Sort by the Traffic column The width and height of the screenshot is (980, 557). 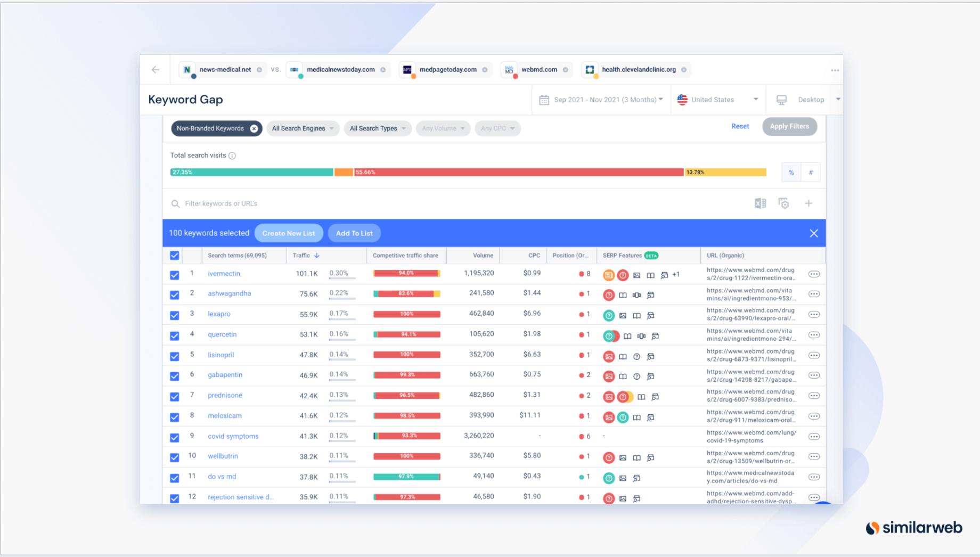pyautogui.click(x=306, y=256)
